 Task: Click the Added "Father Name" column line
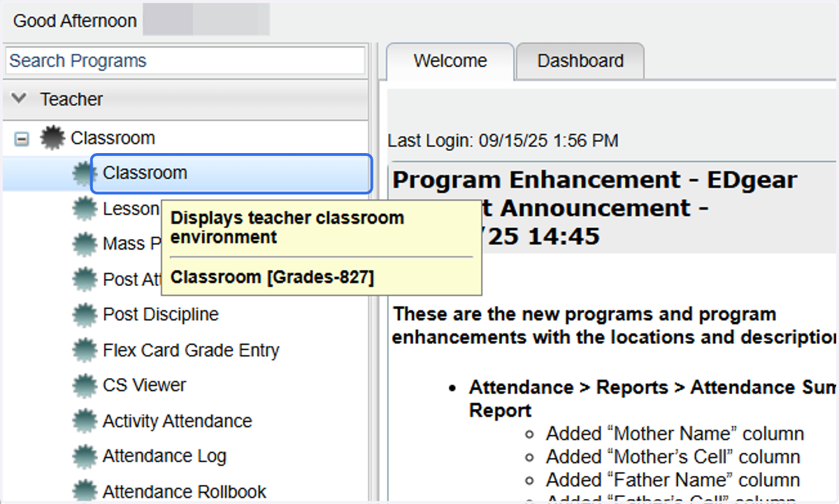pyautogui.click(x=673, y=480)
